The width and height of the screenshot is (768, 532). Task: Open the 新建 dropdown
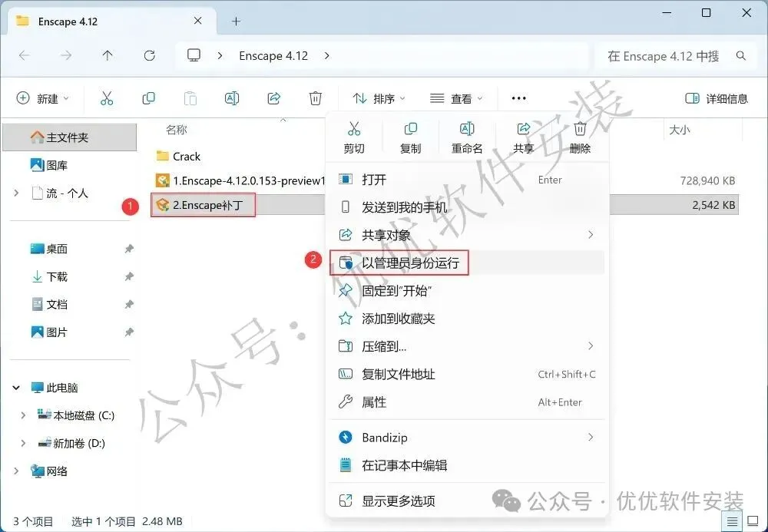[43, 98]
